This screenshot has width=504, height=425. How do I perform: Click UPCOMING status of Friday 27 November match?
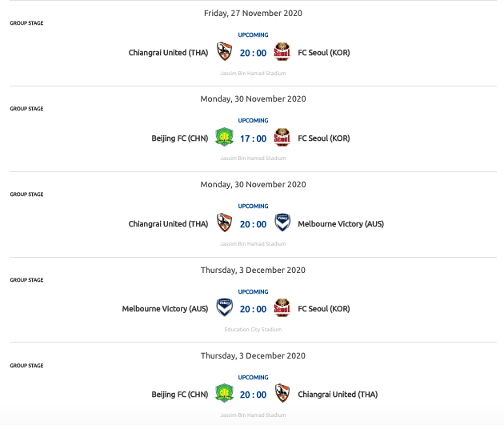[253, 34]
